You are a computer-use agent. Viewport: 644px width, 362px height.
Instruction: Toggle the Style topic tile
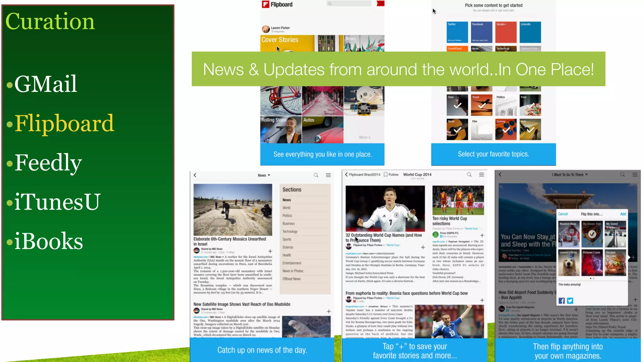coord(457,105)
